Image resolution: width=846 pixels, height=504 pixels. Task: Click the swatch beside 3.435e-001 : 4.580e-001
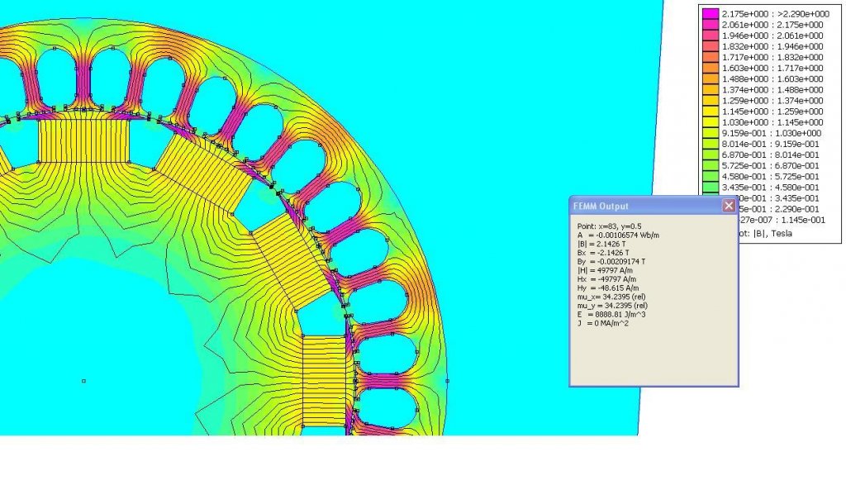[711, 188]
